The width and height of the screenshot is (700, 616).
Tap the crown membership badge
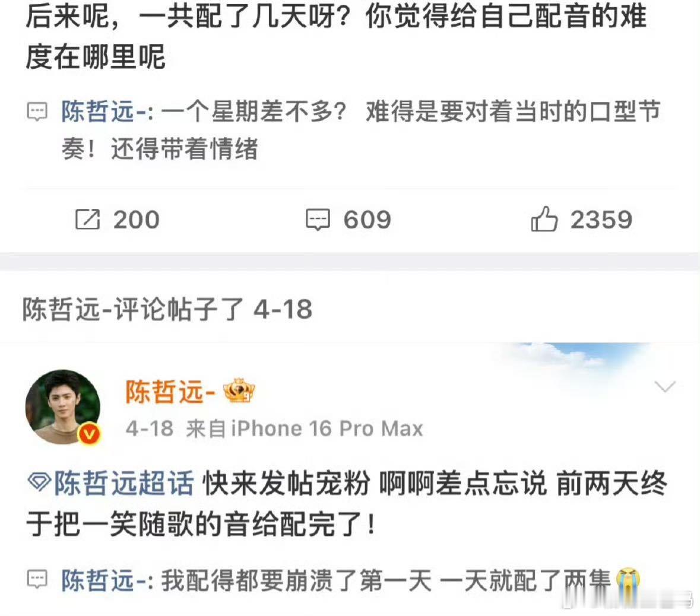(x=239, y=390)
